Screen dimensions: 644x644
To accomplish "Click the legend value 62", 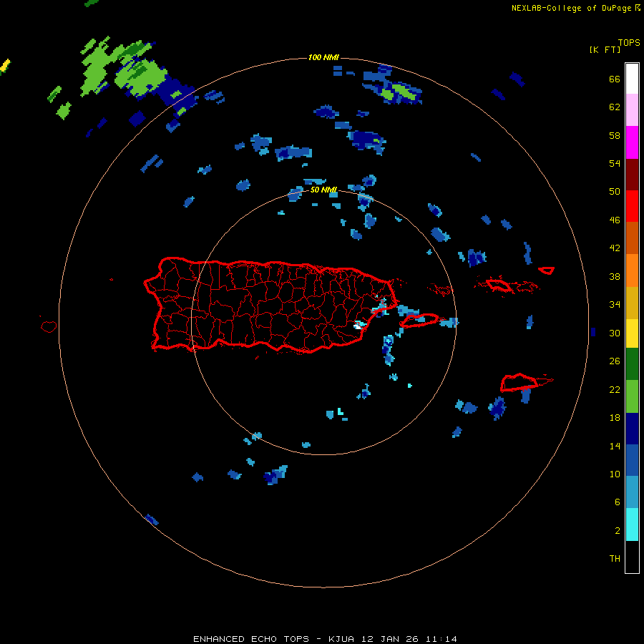I will pyautogui.click(x=615, y=107).
